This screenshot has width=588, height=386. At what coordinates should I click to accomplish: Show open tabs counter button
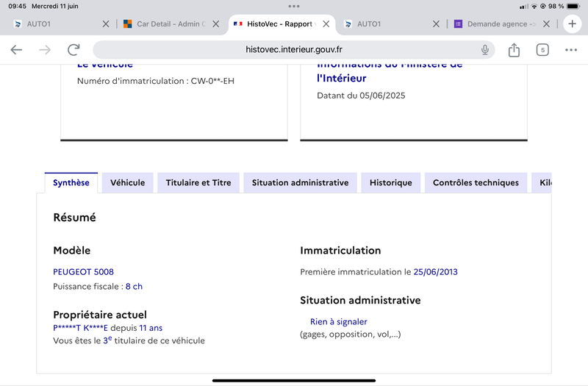[x=542, y=50]
